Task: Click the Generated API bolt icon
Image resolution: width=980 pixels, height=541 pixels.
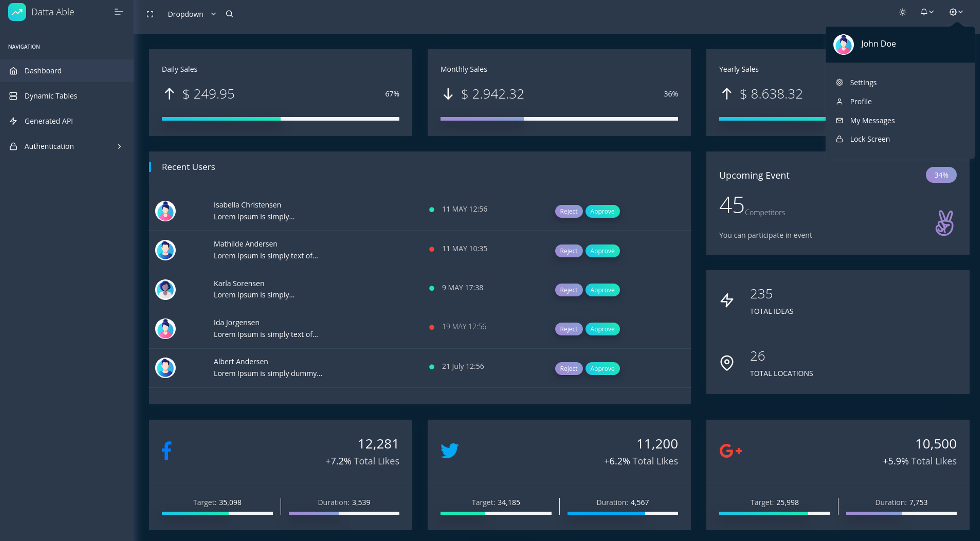Action: click(13, 121)
